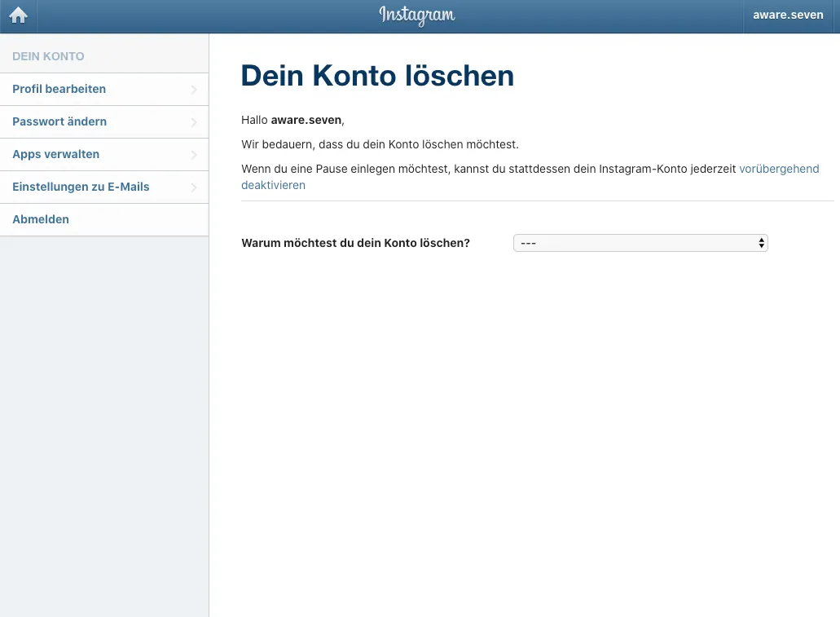Click the DEIN KONTO section header
The width and height of the screenshot is (840, 617).
(48, 56)
